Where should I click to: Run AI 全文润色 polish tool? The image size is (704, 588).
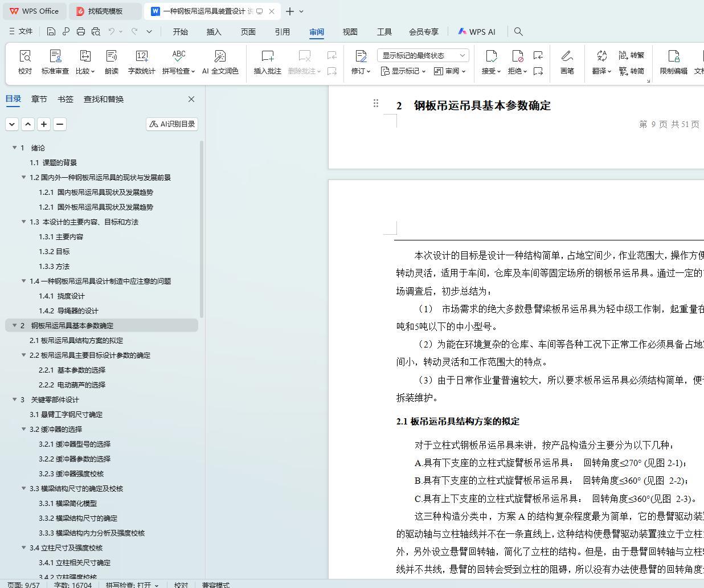220,62
